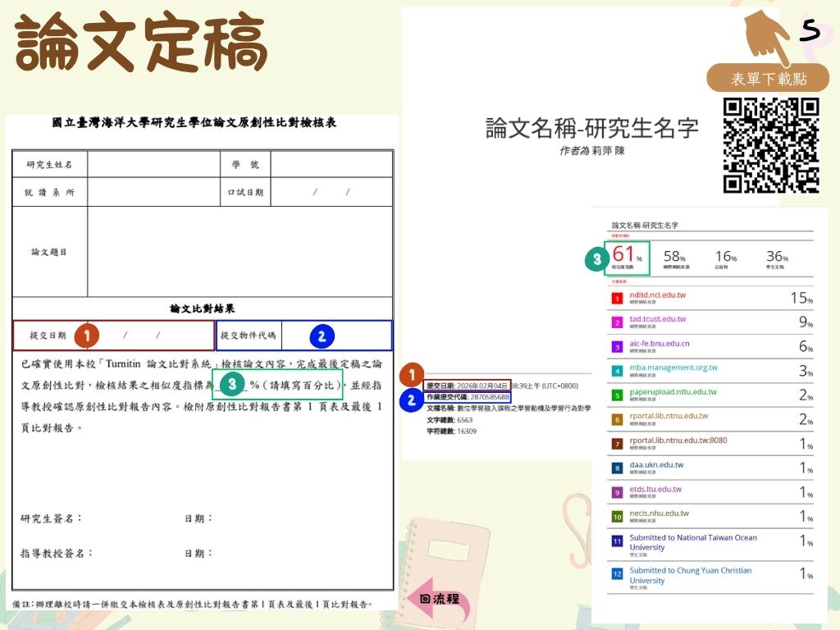Click the blue circle 2 marker on 提交物件代碼 field
Screen dimensions: 840x630
321,335
